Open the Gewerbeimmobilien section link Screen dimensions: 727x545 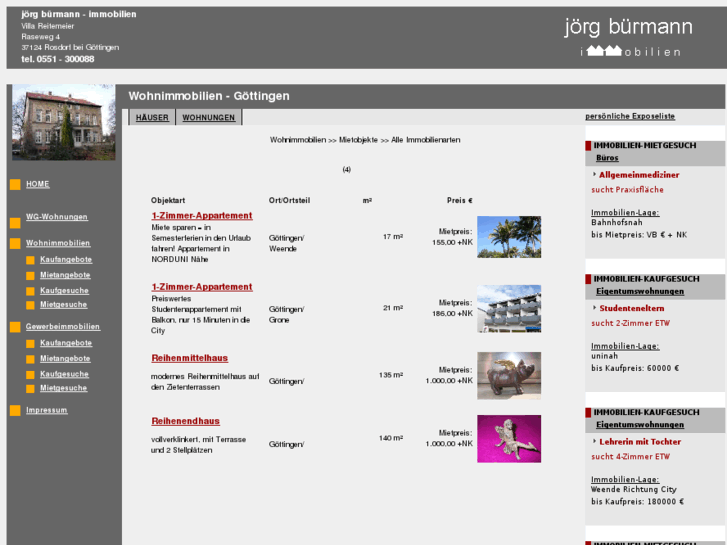tap(63, 327)
